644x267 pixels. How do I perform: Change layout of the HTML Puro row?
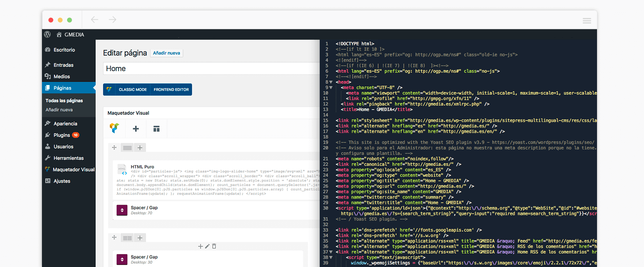pos(127,147)
